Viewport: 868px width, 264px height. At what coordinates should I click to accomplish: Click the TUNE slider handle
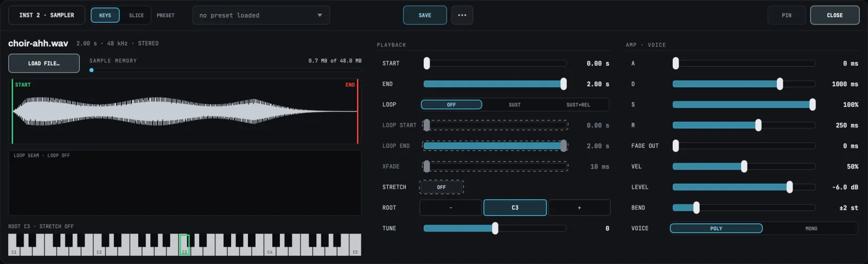(x=495, y=228)
